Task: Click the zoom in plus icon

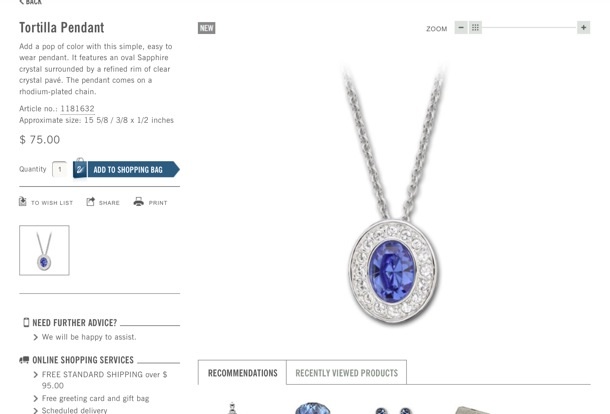Action: point(584,28)
